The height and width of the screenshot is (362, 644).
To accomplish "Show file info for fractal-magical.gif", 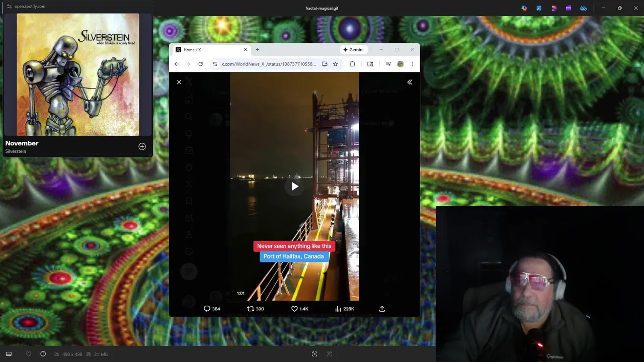I will 43,354.
